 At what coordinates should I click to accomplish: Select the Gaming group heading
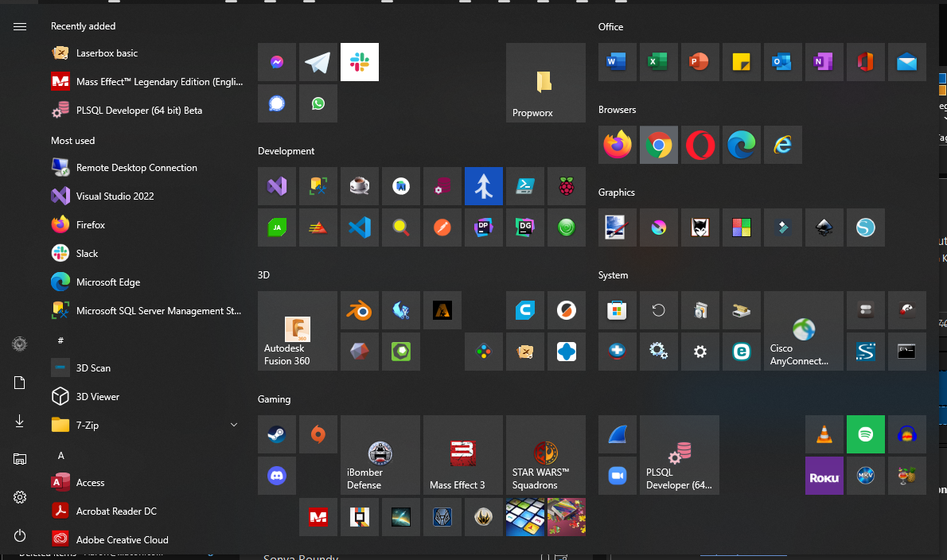[x=275, y=399]
